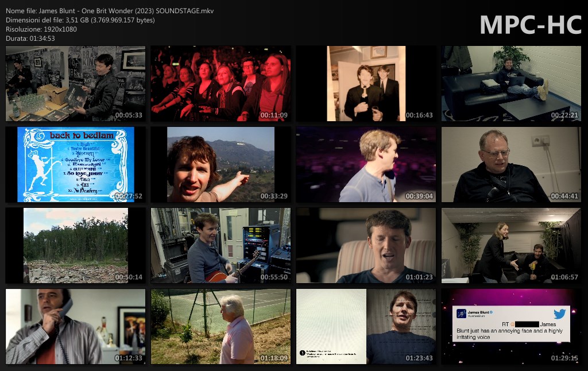Open the thumbnail at 00:05:33
Screen dimensions: 588x371
(75, 84)
